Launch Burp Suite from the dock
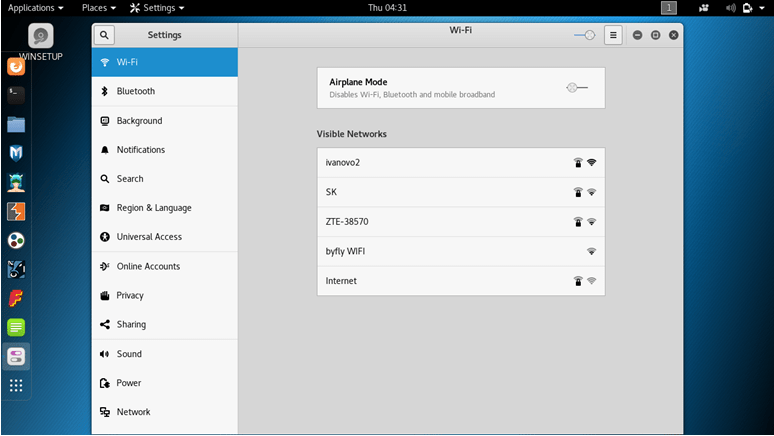 tap(16, 211)
